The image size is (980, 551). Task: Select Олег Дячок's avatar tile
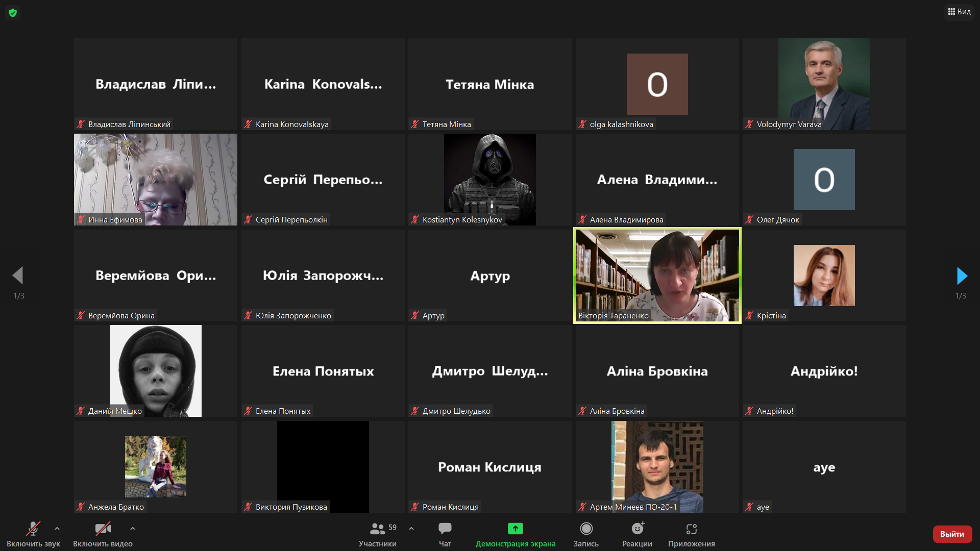coord(824,180)
